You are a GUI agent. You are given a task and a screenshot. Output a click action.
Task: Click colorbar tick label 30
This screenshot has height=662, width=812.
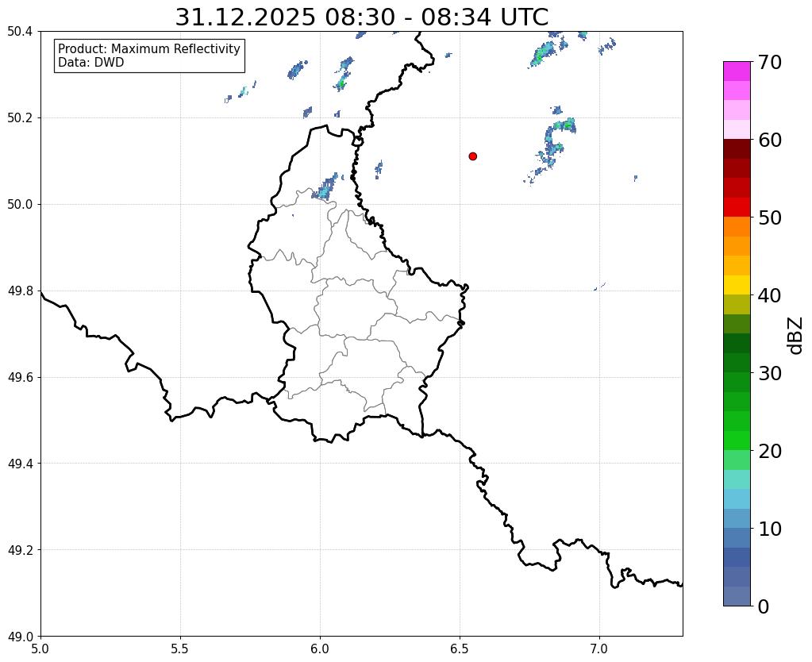pyautogui.click(x=770, y=373)
